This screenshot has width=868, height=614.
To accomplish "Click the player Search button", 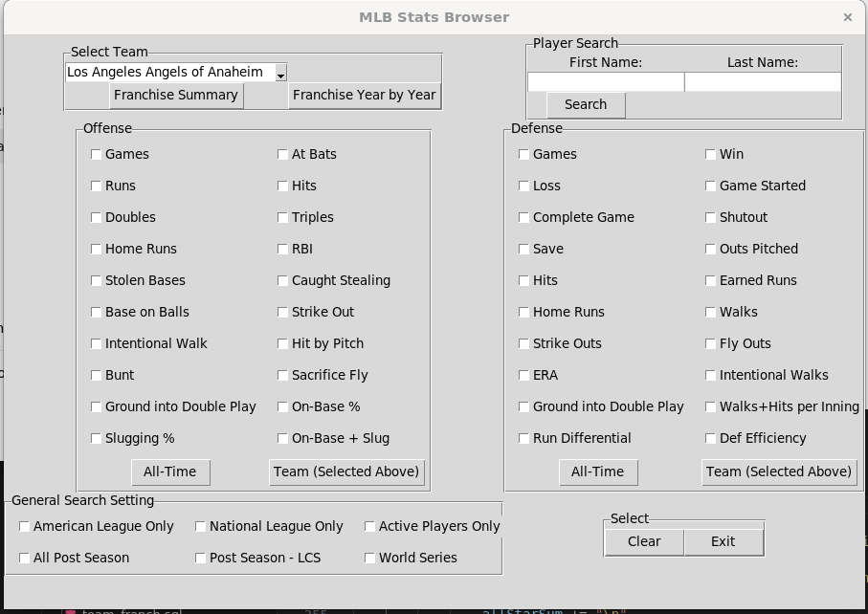I will [x=586, y=104].
